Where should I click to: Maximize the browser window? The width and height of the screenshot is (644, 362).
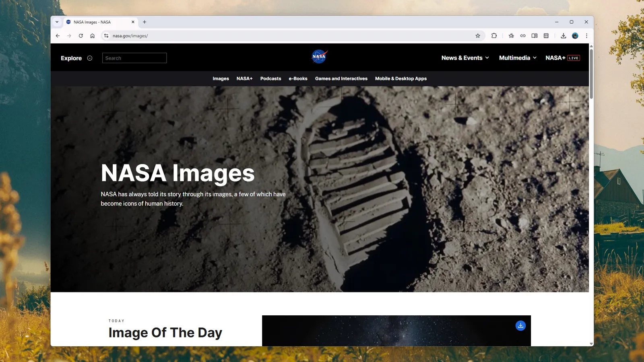[572, 22]
